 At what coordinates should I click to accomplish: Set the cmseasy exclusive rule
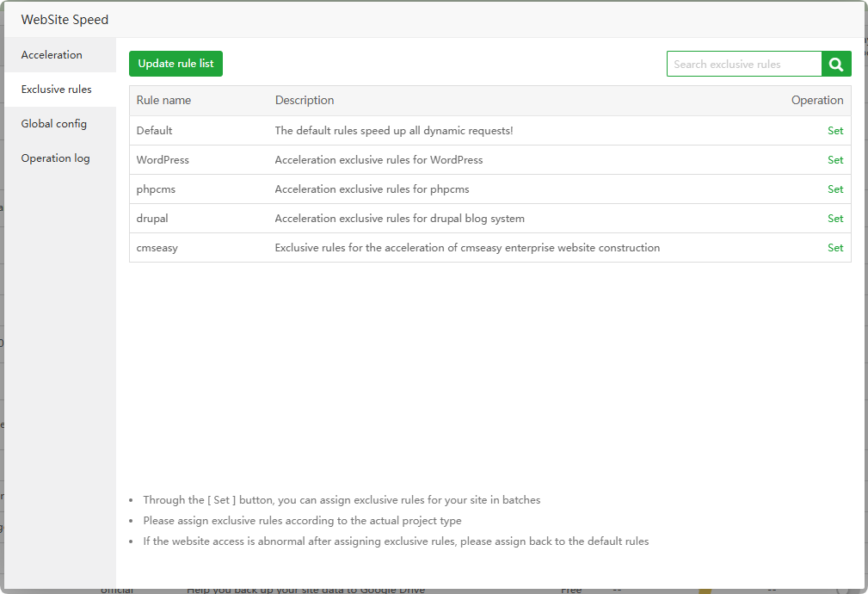tap(835, 248)
